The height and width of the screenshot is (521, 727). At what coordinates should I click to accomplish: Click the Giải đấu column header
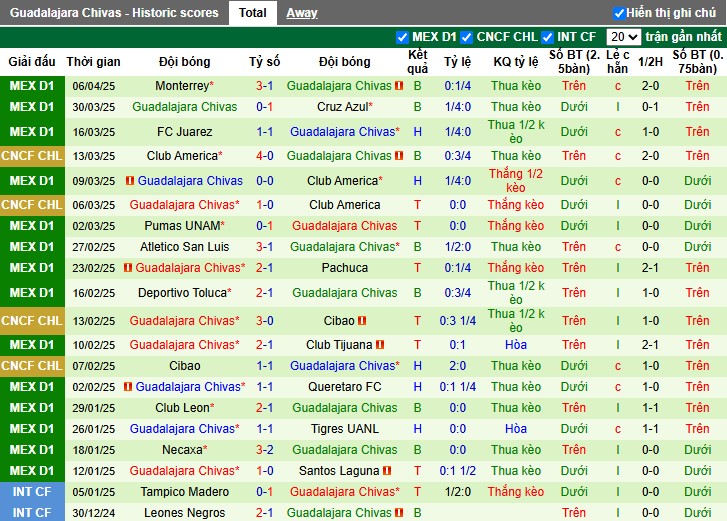pos(32,62)
